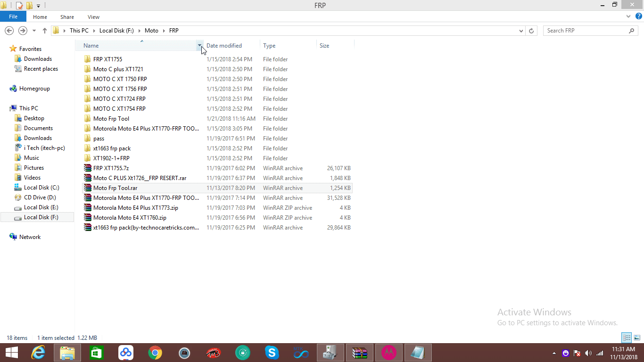Open the address bar history dropdown
Image resolution: width=644 pixels, height=362 pixels.
click(521, 31)
